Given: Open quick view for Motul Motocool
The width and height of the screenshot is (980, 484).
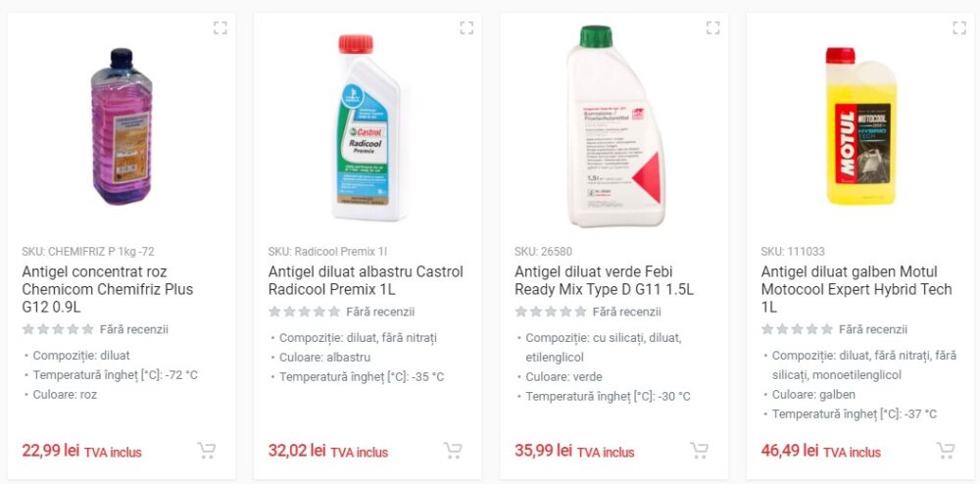Looking at the screenshot, I should [x=959, y=27].
